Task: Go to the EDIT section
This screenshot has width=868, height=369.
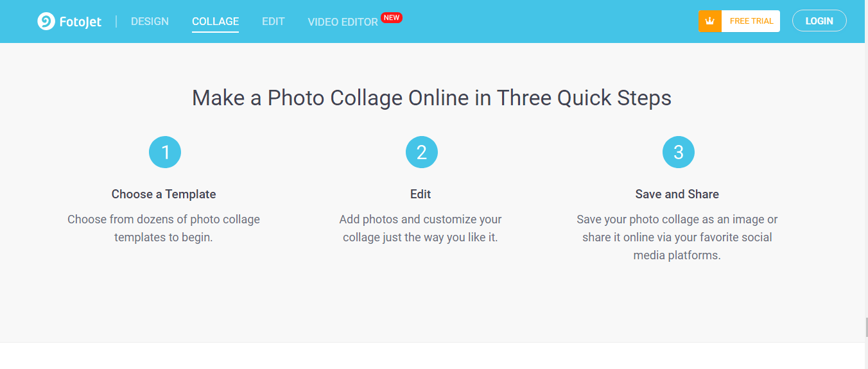Action: 273,21
